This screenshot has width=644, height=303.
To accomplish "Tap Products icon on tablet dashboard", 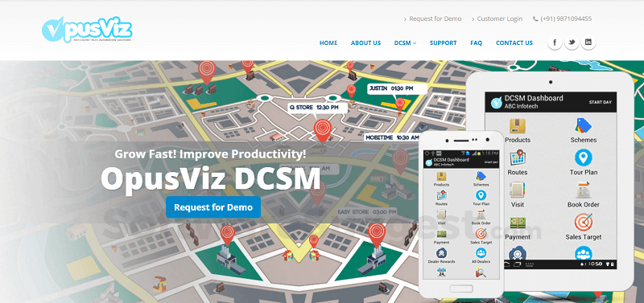I will point(518,126).
